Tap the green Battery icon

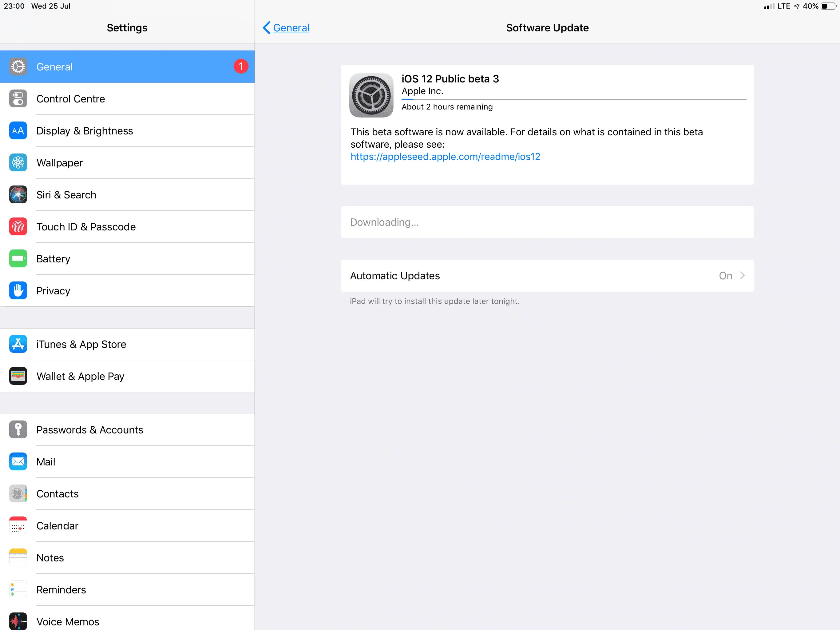coord(18,259)
